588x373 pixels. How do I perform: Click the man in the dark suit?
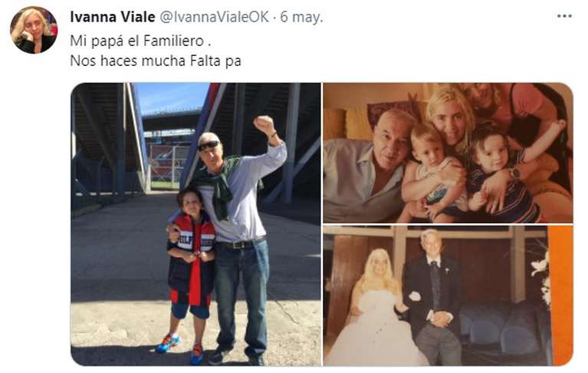coord(435,296)
